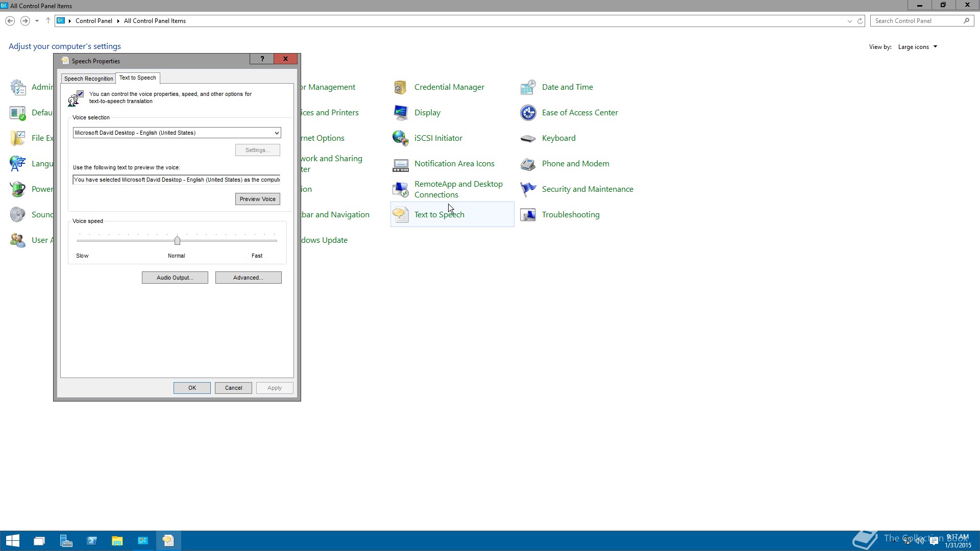The height and width of the screenshot is (551, 980).
Task: Open the recent locations dropdown arrow
Action: [37, 21]
